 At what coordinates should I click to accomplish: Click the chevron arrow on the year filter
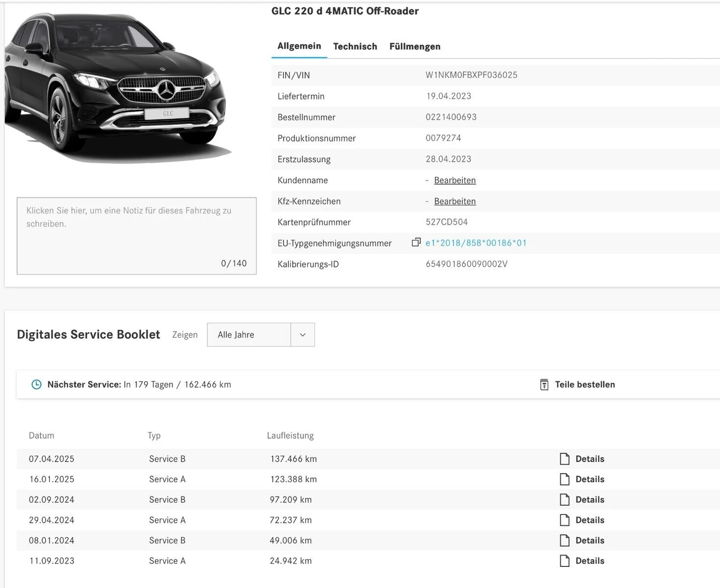point(303,335)
